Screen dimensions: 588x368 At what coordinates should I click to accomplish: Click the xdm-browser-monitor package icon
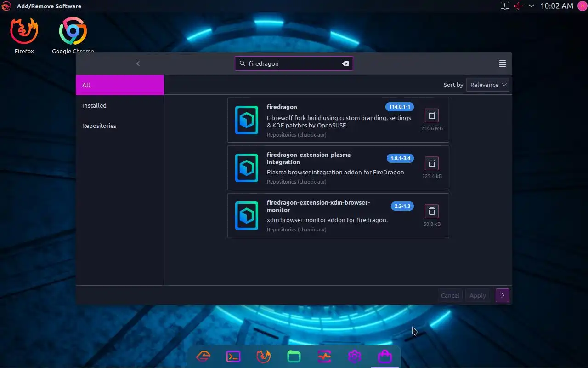point(247,216)
